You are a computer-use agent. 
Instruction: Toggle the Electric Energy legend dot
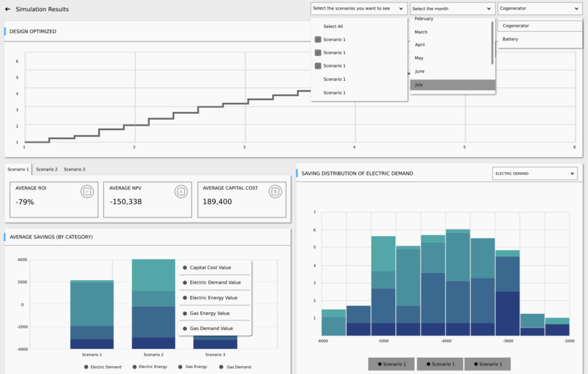pyautogui.click(x=134, y=367)
